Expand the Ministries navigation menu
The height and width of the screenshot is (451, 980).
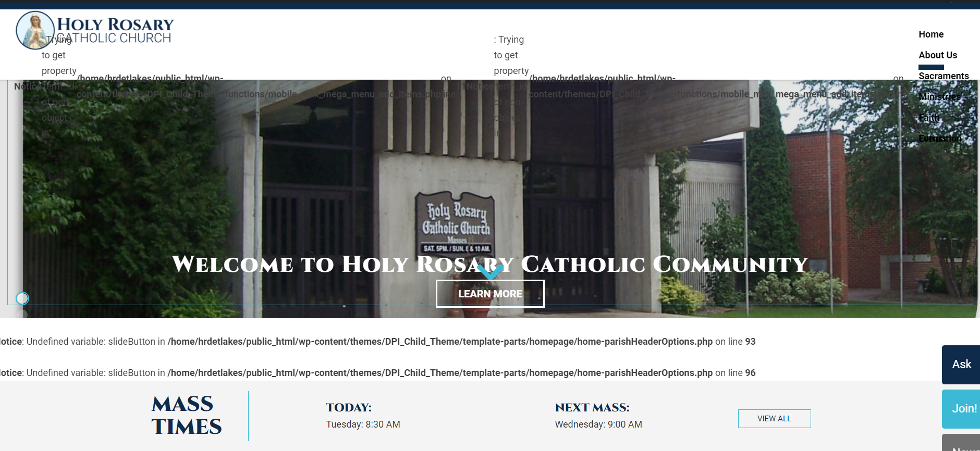[x=939, y=97]
